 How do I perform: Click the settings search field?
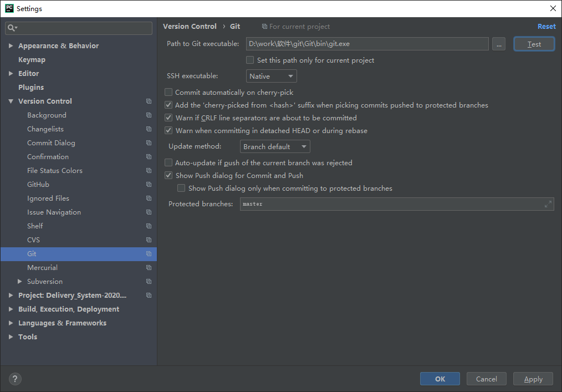[79, 28]
